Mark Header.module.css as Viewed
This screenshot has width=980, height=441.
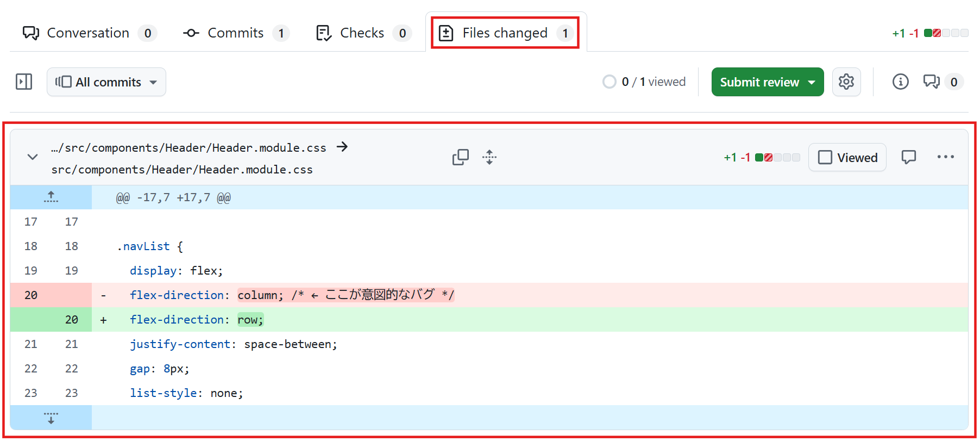point(847,157)
